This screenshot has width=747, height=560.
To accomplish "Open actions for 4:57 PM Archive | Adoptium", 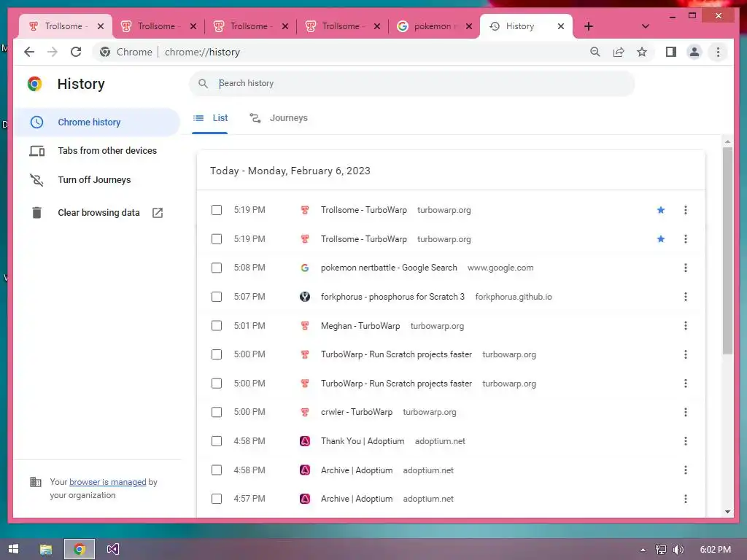I will [686, 499].
